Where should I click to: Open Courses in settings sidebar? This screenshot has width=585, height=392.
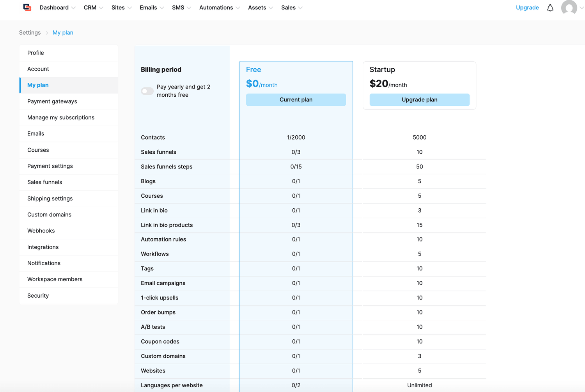click(x=69, y=150)
